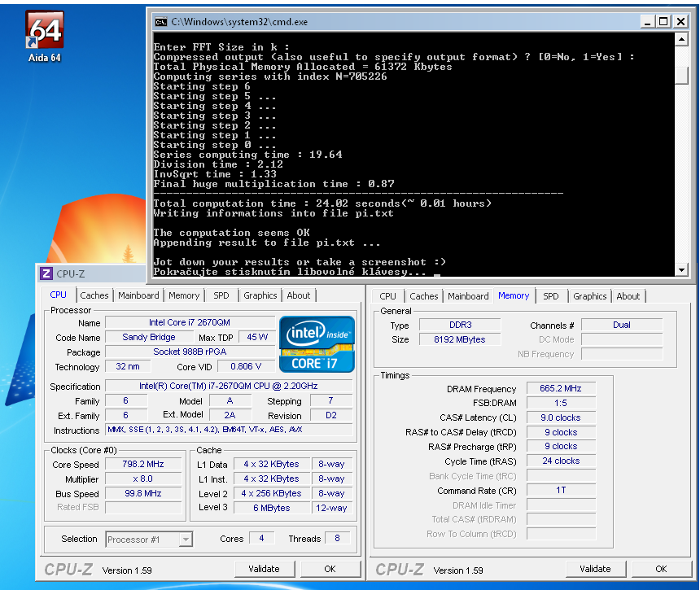Click Multiplier value x 8.0
The width and height of the screenshot is (700, 590).
point(143,479)
